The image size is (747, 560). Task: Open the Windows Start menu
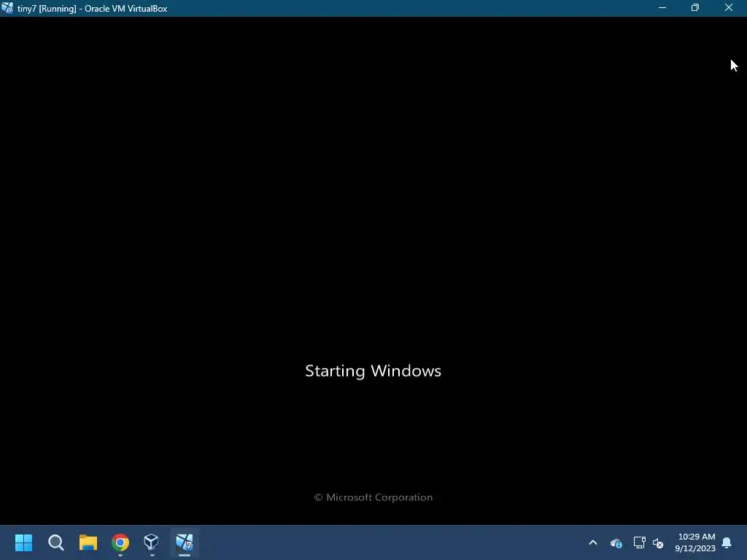pos(23,542)
